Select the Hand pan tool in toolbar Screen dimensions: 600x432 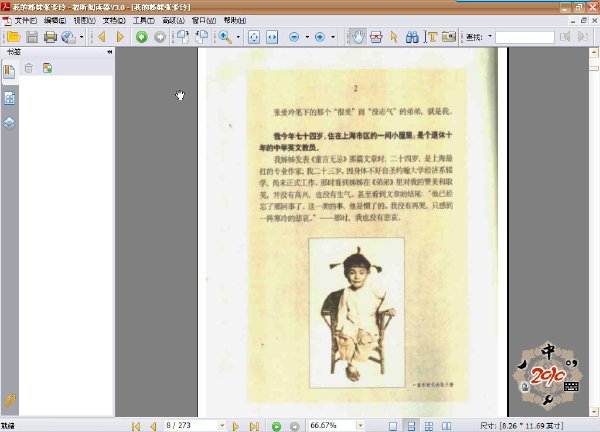click(358, 37)
